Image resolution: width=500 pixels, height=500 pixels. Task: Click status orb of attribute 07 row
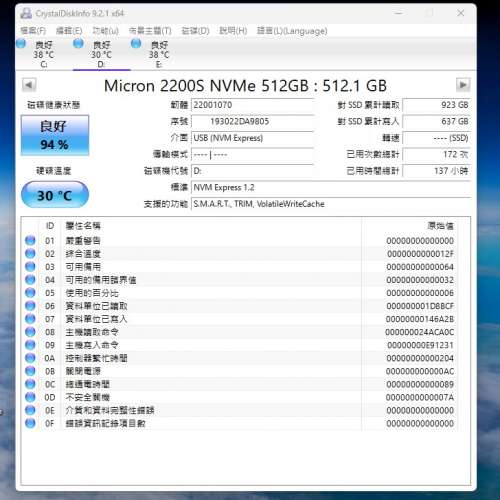coord(30,319)
